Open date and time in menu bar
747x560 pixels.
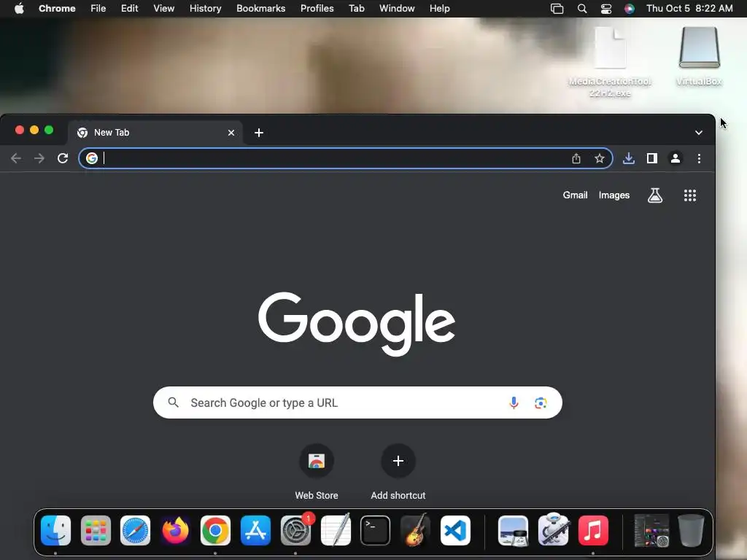689,9
